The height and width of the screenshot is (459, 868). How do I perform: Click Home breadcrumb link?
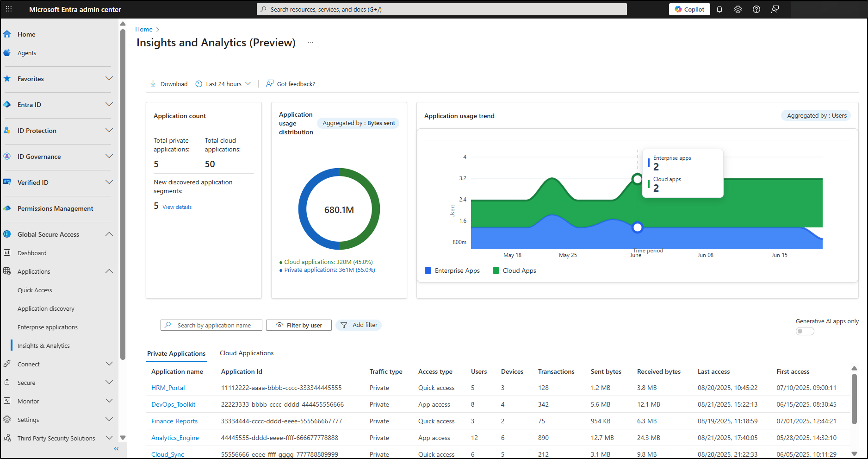[144, 29]
